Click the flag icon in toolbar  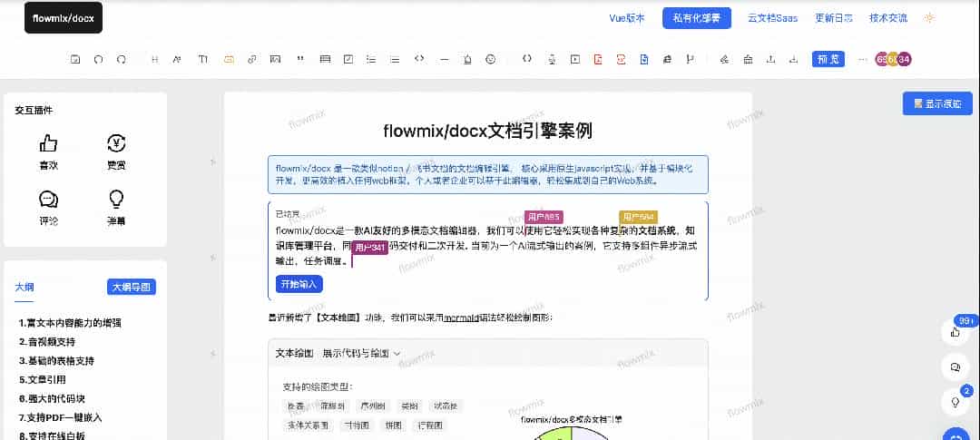pyautogui.click(x=691, y=59)
